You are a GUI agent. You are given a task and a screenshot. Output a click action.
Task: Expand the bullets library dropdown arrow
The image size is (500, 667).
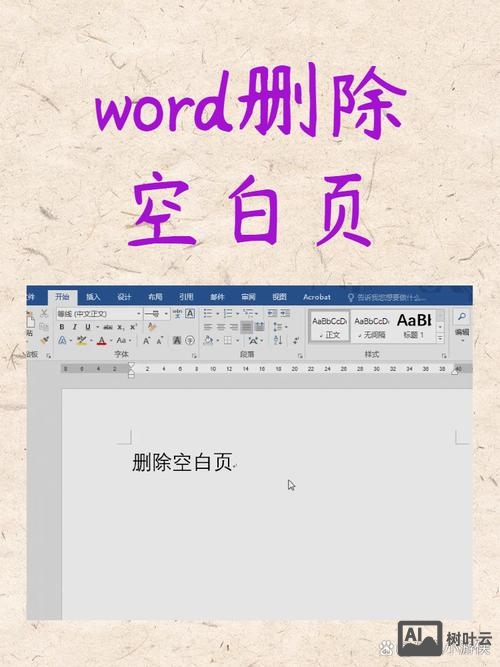(x=217, y=314)
